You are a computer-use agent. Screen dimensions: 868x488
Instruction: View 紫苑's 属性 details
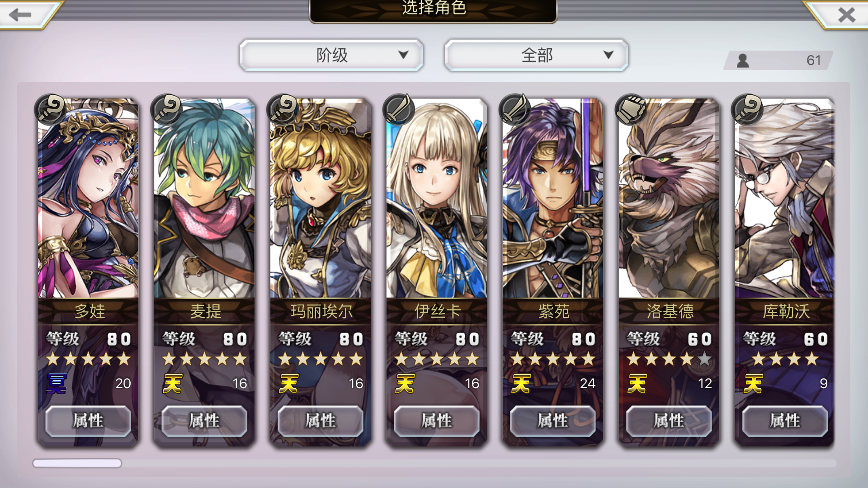(x=553, y=421)
